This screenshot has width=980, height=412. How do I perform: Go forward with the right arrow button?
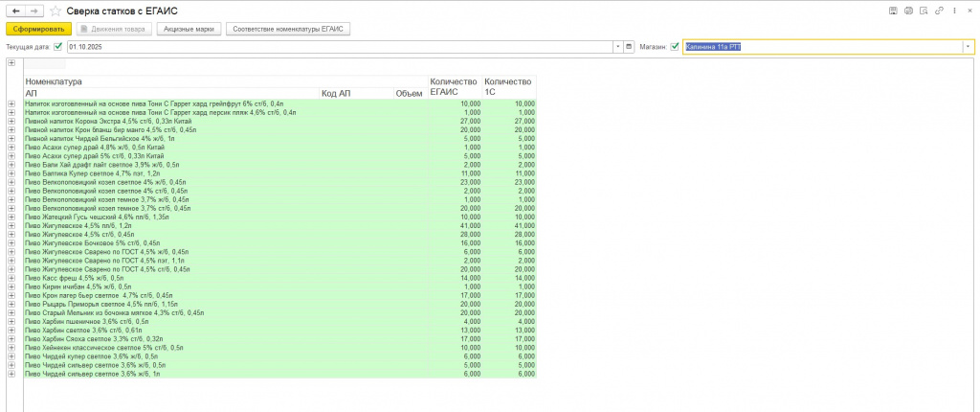pos(35,11)
